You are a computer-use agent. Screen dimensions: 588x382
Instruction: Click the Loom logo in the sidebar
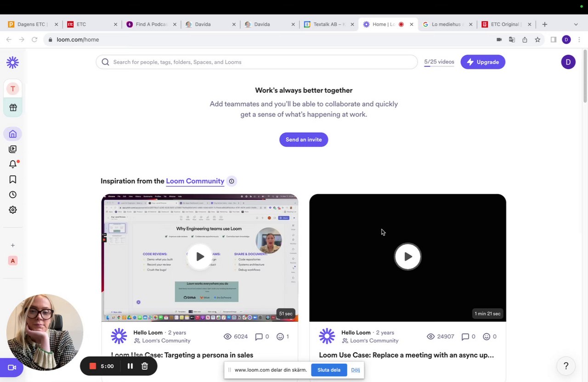tap(12, 62)
